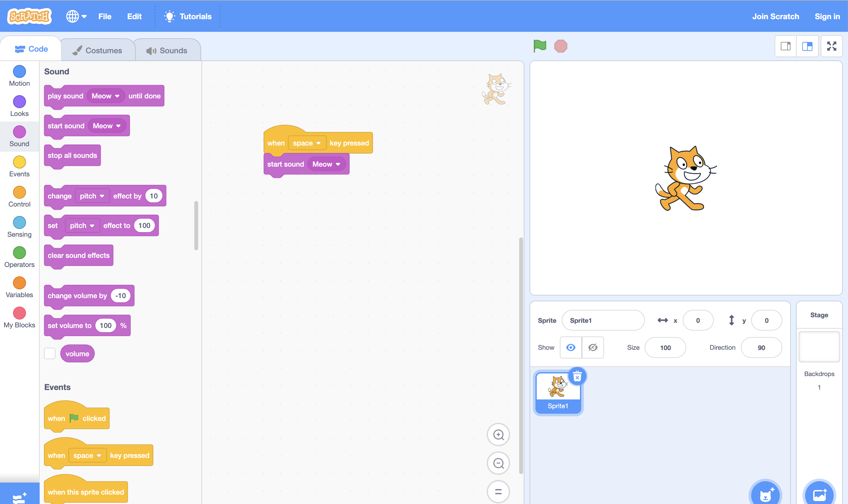This screenshot has width=848, height=504.
Task: Click the Scratch logo
Action: (30, 16)
